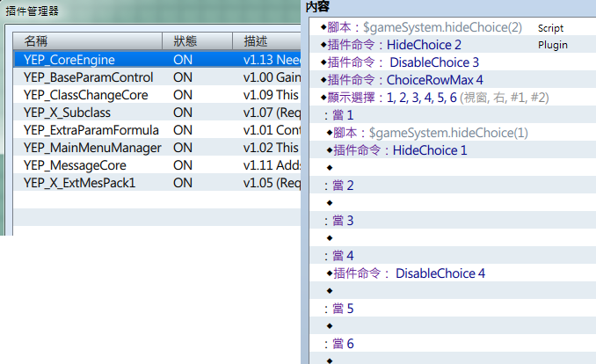
Task: Select the plugin command ChoiceRowMax 4
Action: pos(453,80)
